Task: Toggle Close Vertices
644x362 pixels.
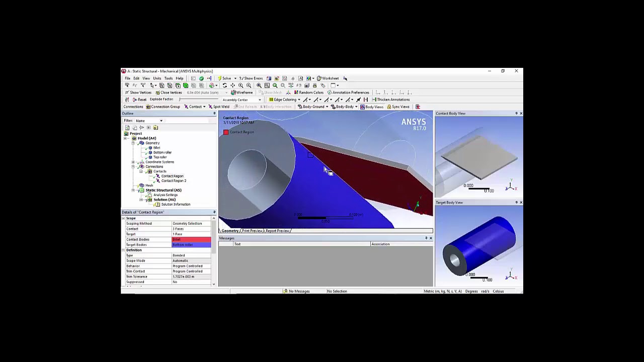Action: coord(169,93)
